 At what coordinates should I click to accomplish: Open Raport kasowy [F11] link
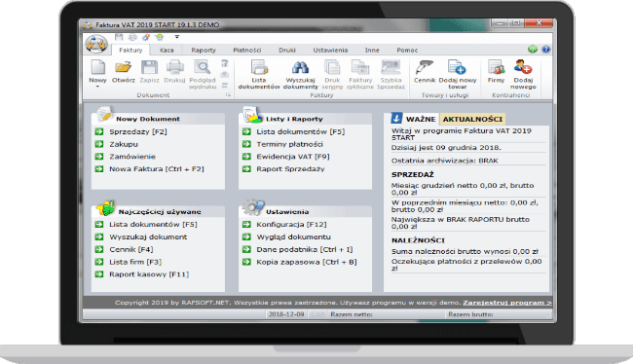click(x=149, y=274)
